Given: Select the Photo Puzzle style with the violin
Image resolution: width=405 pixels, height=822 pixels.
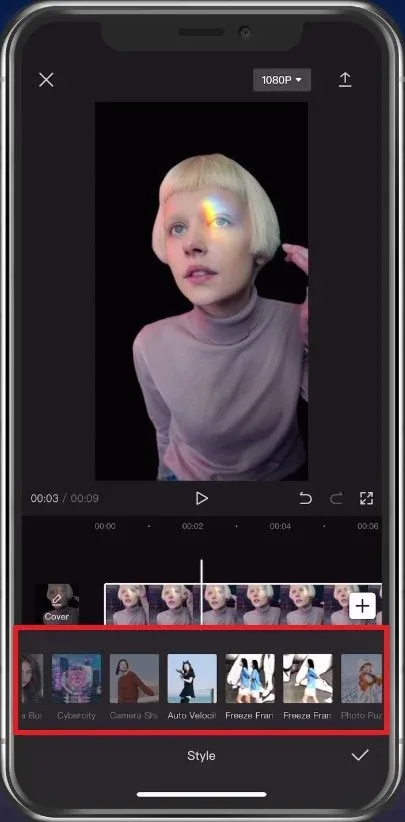Looking at the screenshot, I should (362, 687).
